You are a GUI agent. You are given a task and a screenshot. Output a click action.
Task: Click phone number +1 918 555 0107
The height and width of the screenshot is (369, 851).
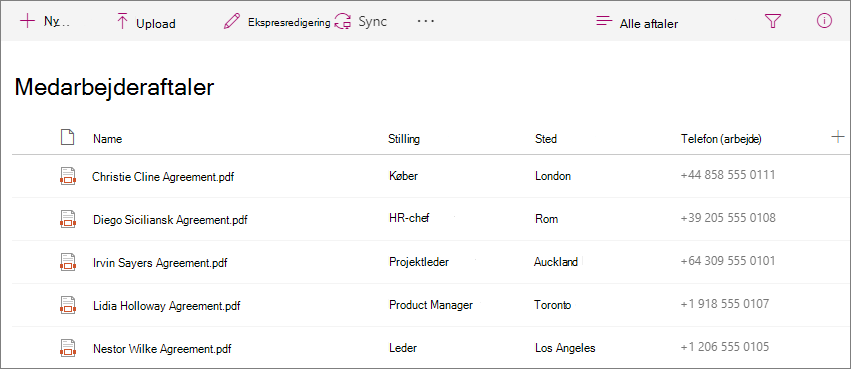(725, 303)
